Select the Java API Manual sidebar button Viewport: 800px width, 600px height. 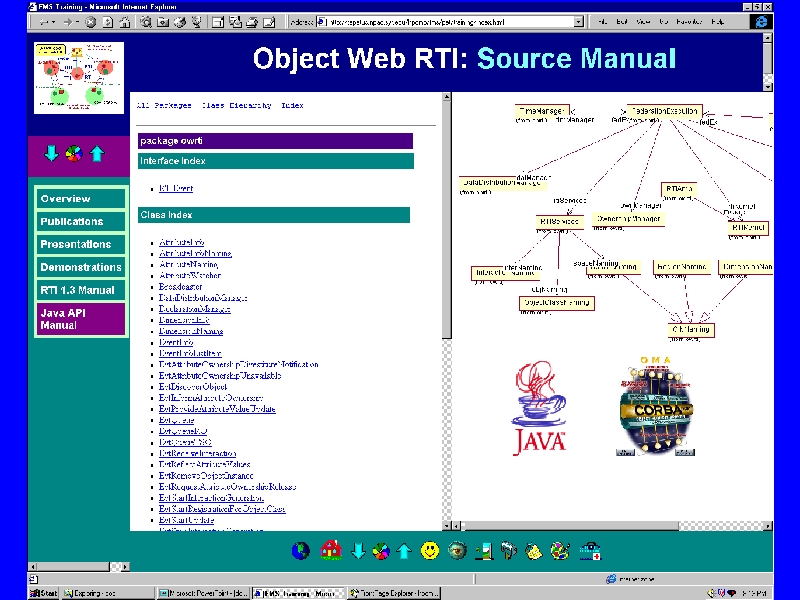(x=81, y=319)
